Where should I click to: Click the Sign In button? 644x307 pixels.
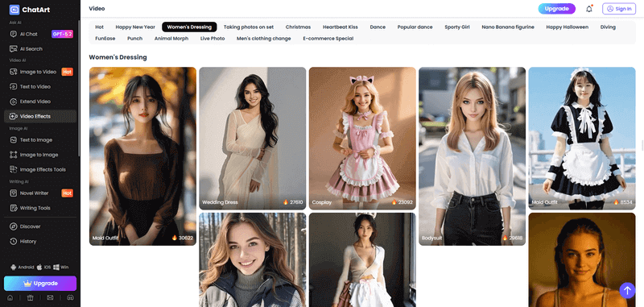tap(619, 9)
